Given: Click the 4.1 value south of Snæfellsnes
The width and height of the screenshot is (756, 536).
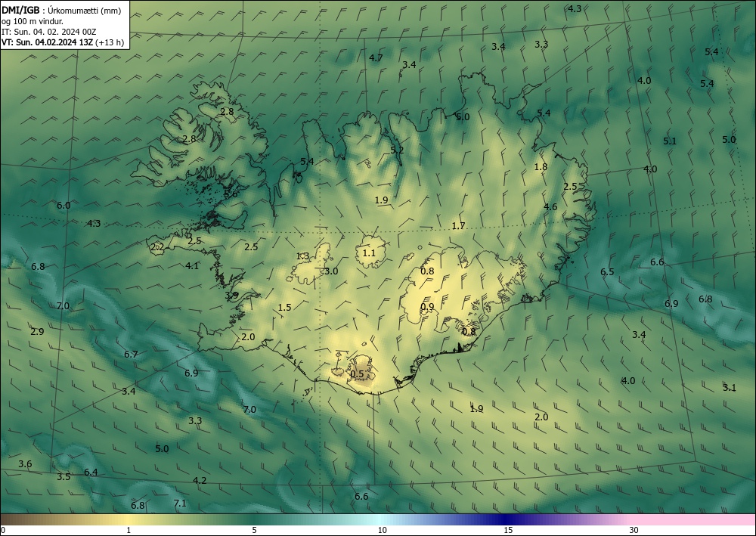Looking at the screenshot, I should coord(192,265).
